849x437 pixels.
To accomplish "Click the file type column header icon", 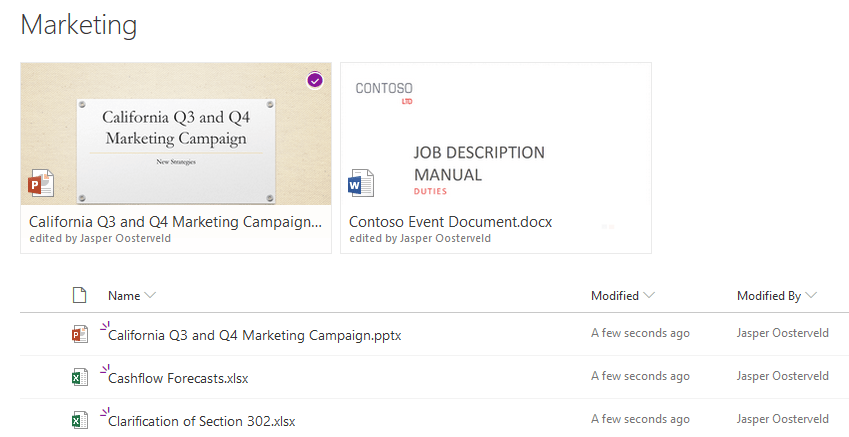I will (x=80, y=295).
